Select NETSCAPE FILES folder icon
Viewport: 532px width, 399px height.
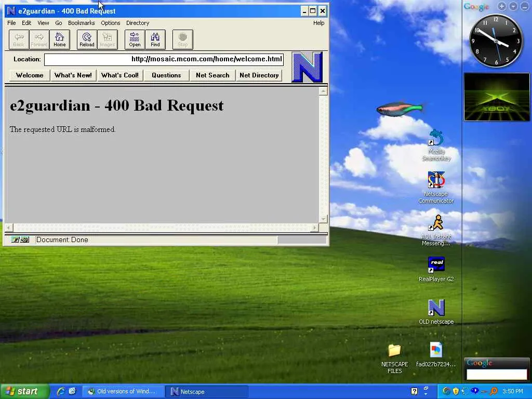(x=395, y=358)
